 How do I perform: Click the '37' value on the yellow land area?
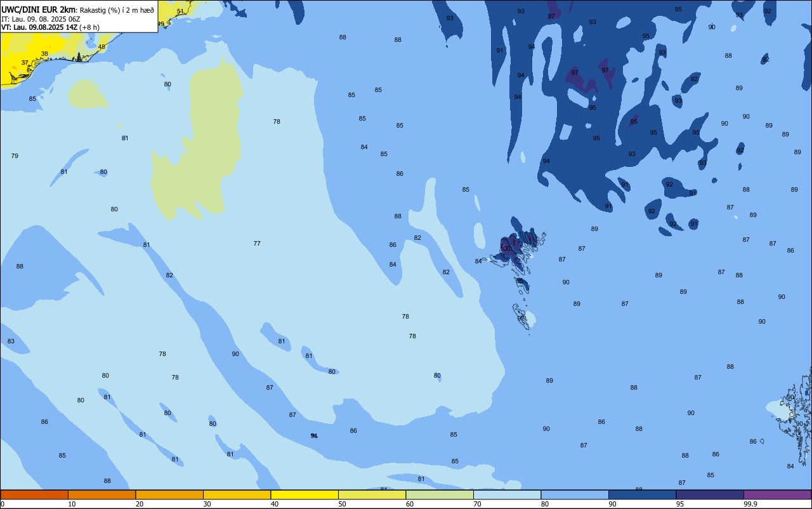(25, 63)
